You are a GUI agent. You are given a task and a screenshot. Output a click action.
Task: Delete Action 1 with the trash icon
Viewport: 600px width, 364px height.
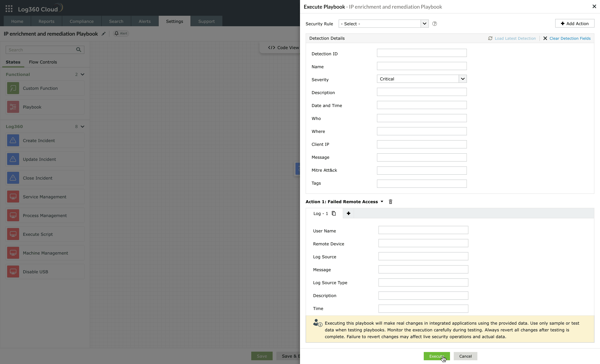pyautogui.click(x=391, y=202)
